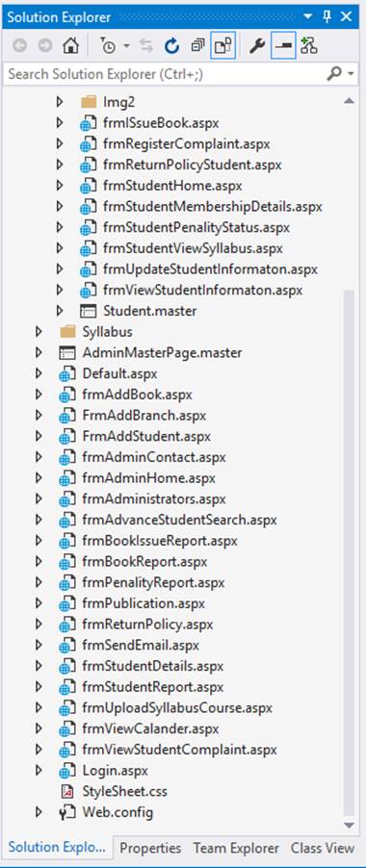The height and width of the screenshot is (868, 366).
Task: Open the Pending Changes Filter dropdown arrow
Action: click(x=127, y=46)
